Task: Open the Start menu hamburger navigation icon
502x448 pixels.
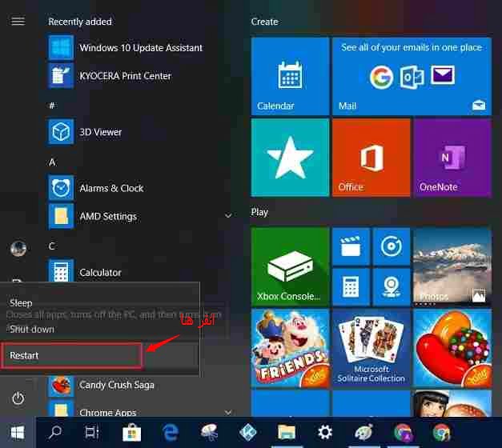Action: [18, 21]
